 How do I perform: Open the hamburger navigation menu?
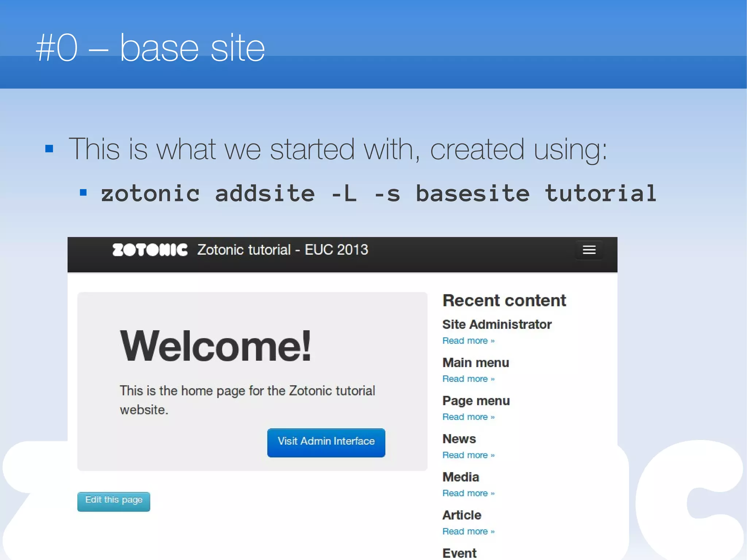(589, 250)
